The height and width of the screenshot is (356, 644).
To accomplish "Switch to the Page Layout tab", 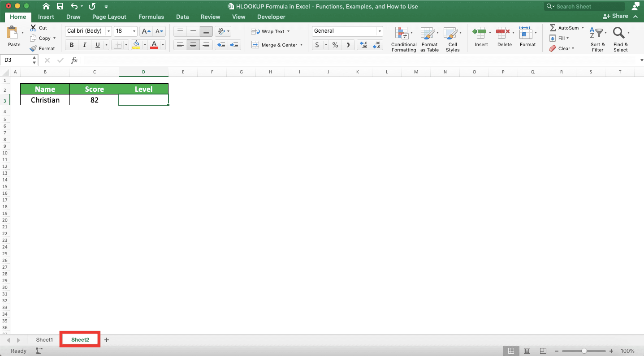I will click(x=109, y=17).
